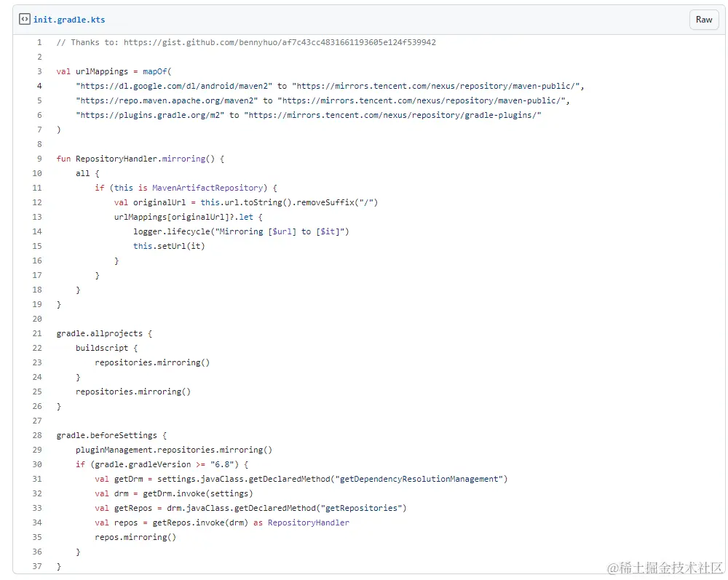728x580 pixels.
Task: Click the 'all {' line
Action: coord(88,173)
